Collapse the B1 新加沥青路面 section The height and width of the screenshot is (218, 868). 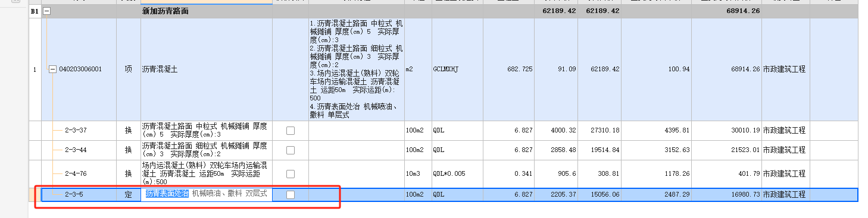[x=47, y=11]
